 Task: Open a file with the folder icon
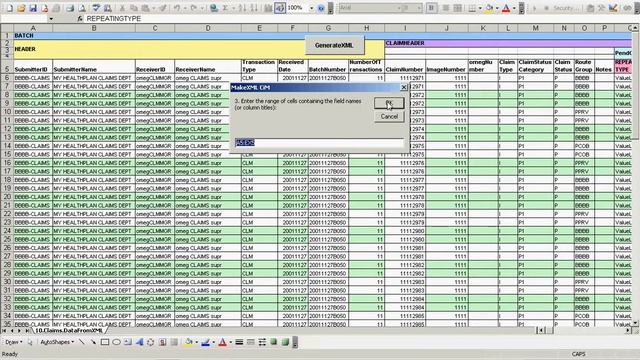21,8
